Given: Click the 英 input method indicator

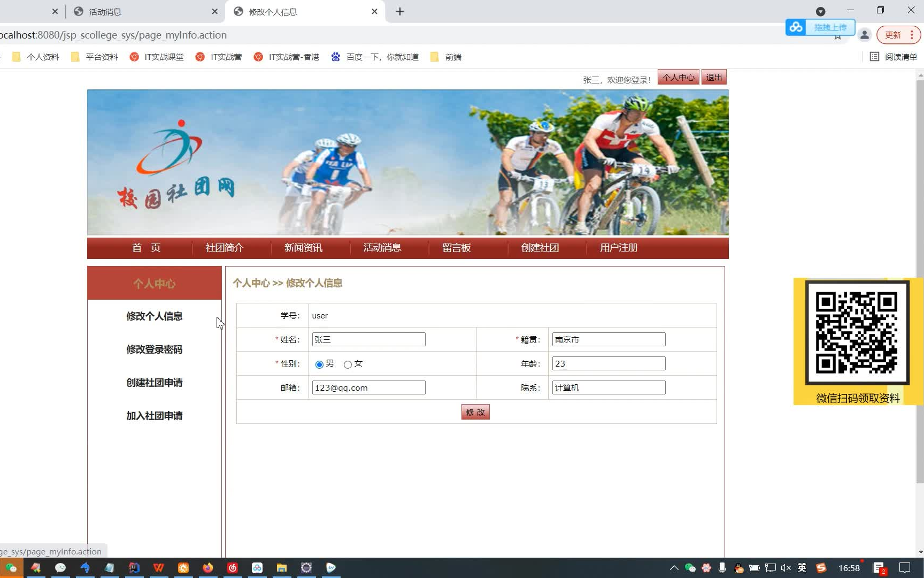Looking at the screenshot, I should click(x=802, y=568).
